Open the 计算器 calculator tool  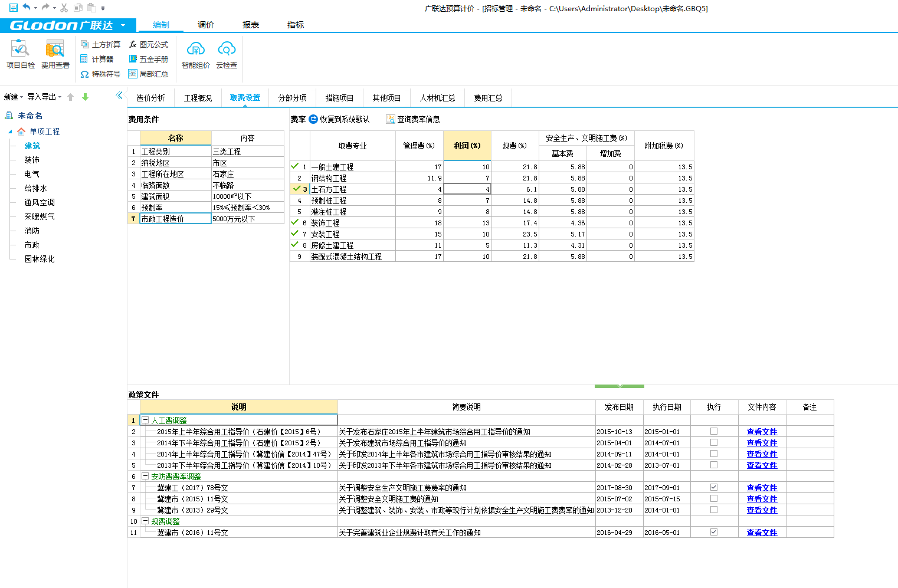pyautogui.click(x=97, y=59)
